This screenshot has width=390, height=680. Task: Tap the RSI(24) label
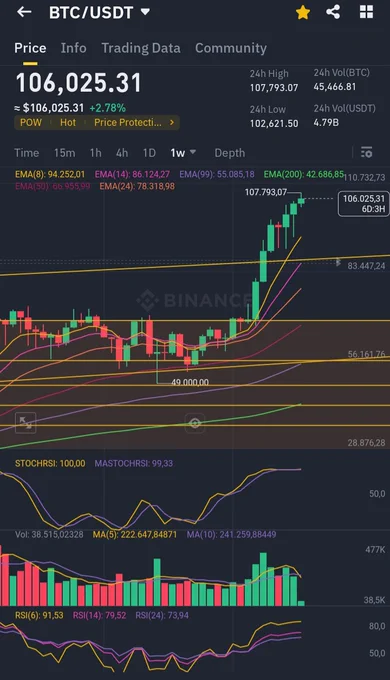coord(162,615)
